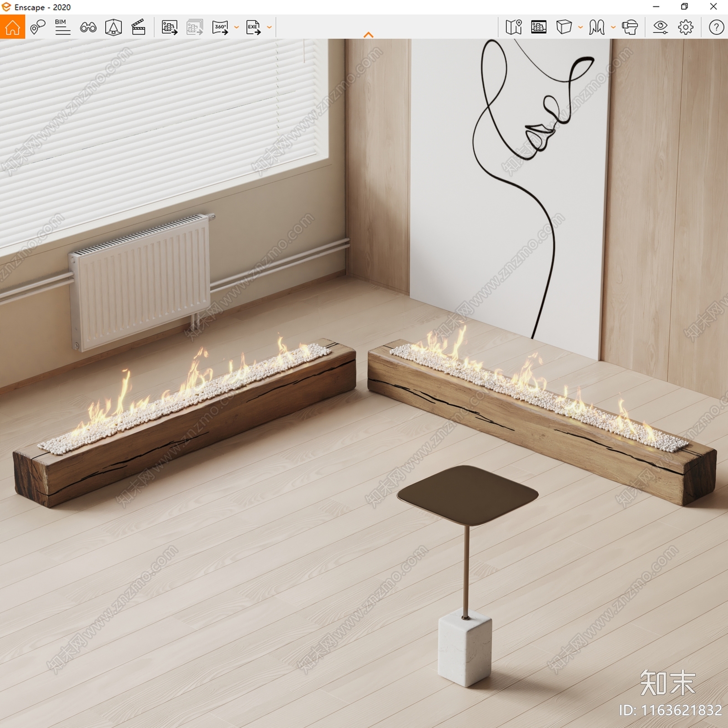Open 360 panorama export dropdown arrow
The width and height of the screenshot is (728, 728).
[236, 27]
